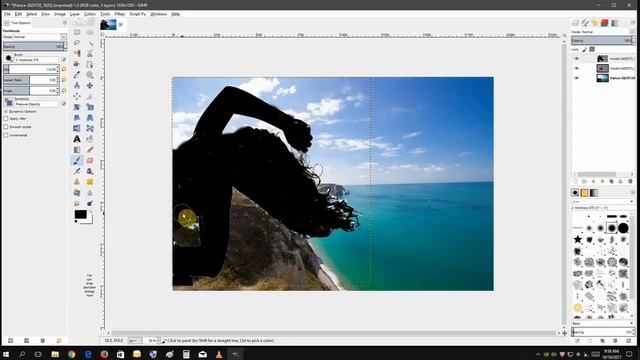The image size is (640, 360).
Task: Open VLC from the taskbar
Action: coord(219,354)
